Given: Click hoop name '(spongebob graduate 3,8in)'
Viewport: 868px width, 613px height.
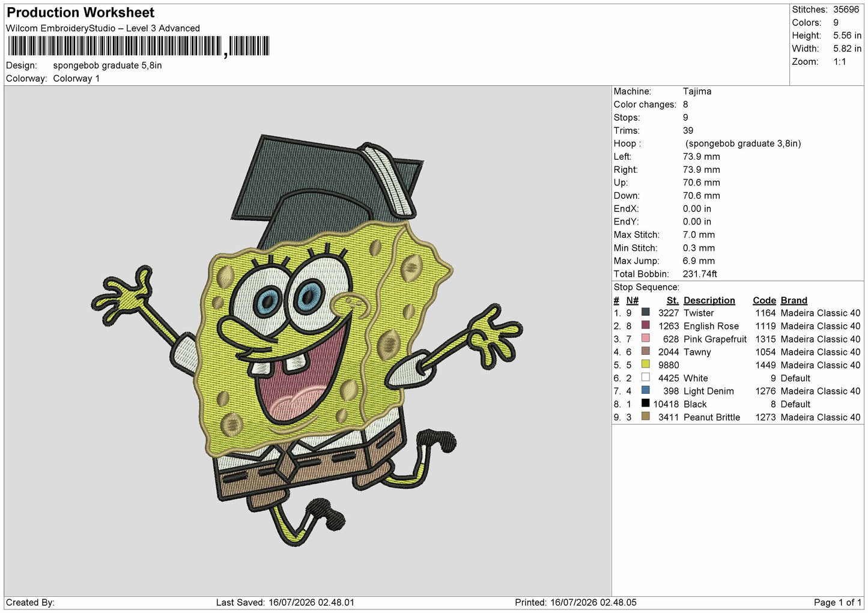Looking at the screenshot, I should 743,143.
